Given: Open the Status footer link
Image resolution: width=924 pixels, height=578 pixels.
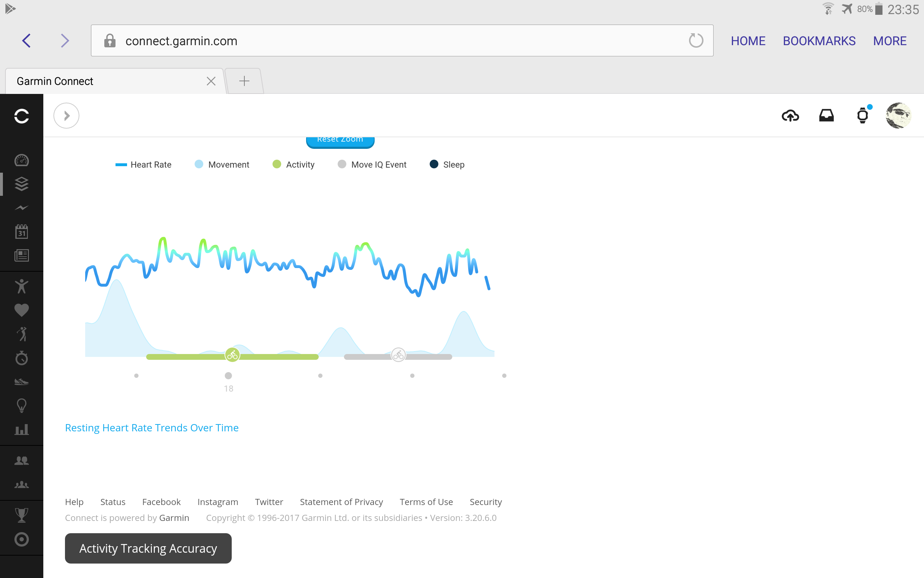Looking at the screenshot, I should tap(113, 502).
